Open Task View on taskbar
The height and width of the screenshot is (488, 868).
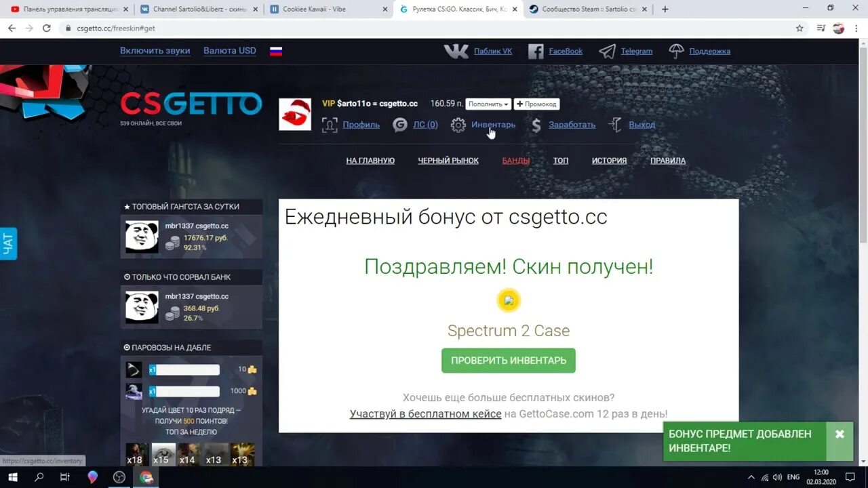[65, 477]
